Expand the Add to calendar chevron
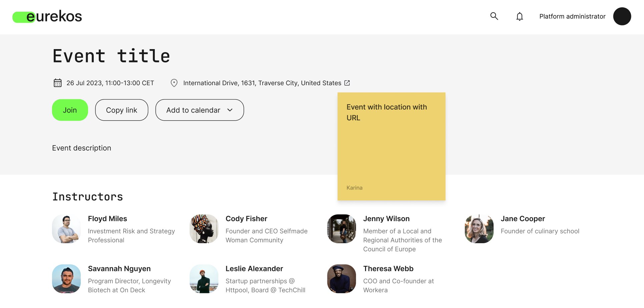This screenshot has width=644, height=308. (x=230, y=110)
